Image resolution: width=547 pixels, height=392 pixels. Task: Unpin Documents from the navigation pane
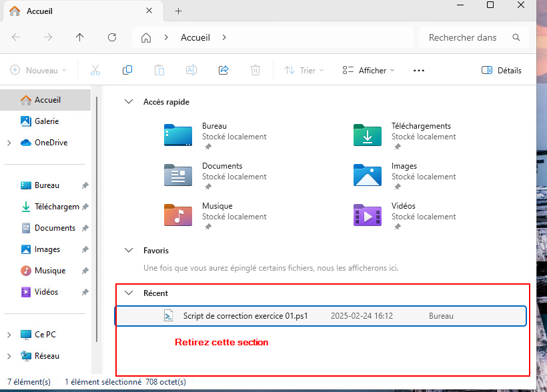coord(85,228)
